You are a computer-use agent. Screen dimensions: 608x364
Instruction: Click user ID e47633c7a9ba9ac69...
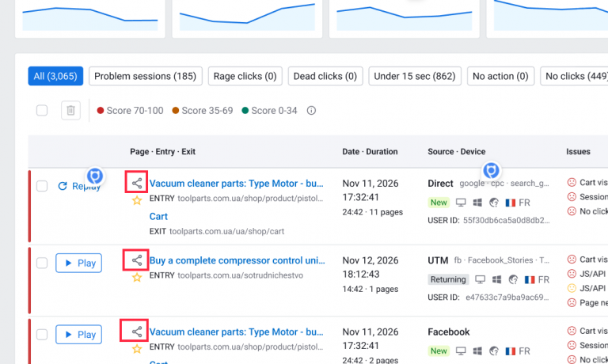pyautogui.click(x=507, y=298)
